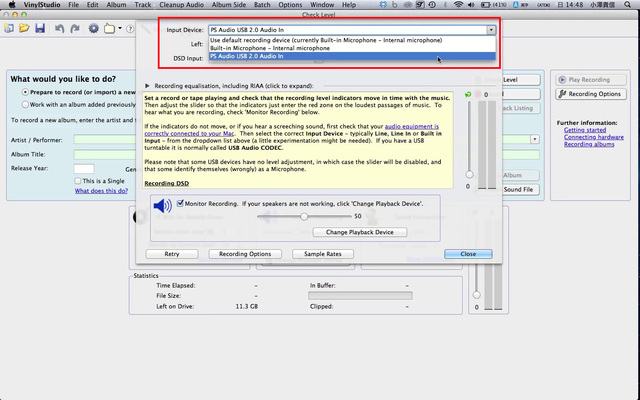Select 'Prepare to record (or import)' radio button
Viewport: 640px width, 400px height.
25,92
